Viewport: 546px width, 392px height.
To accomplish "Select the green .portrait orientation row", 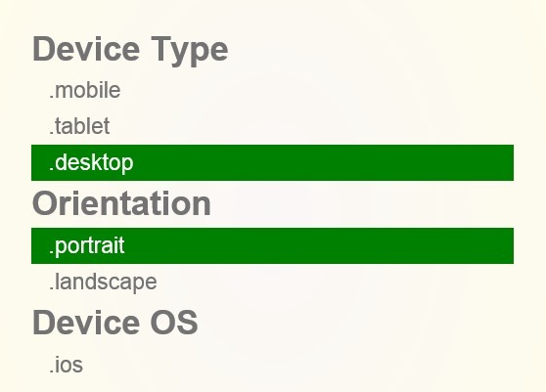I will [272, 246].
